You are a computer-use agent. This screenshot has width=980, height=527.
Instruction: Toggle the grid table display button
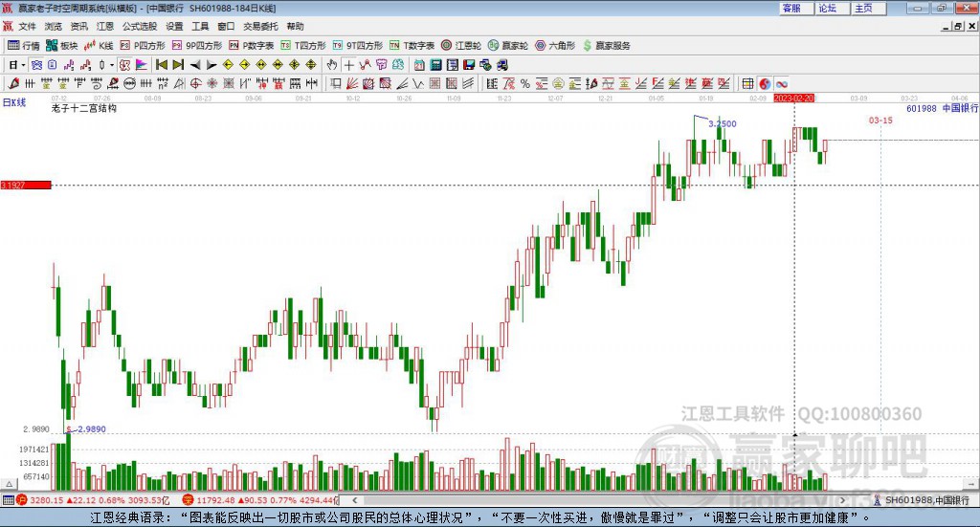747,83
